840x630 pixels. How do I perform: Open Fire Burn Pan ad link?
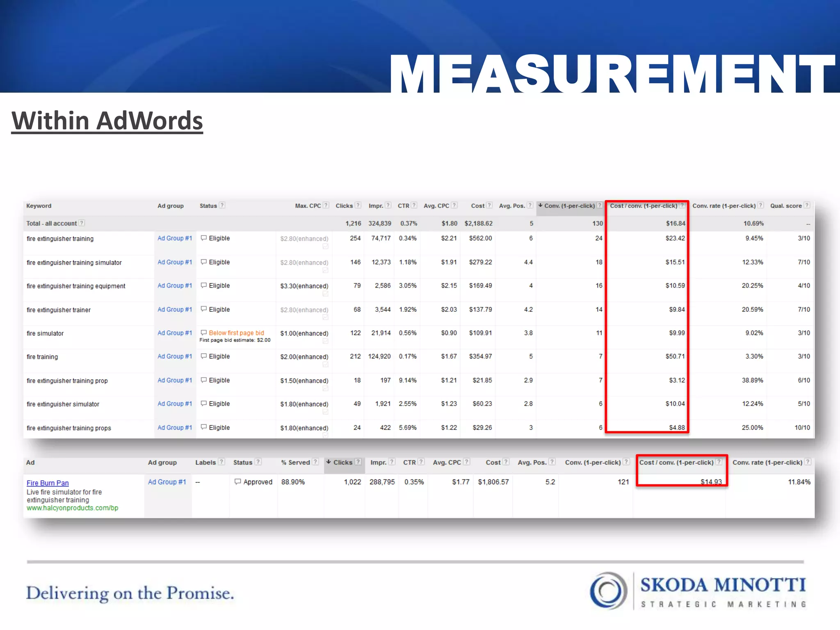click(x=48, y=483)
